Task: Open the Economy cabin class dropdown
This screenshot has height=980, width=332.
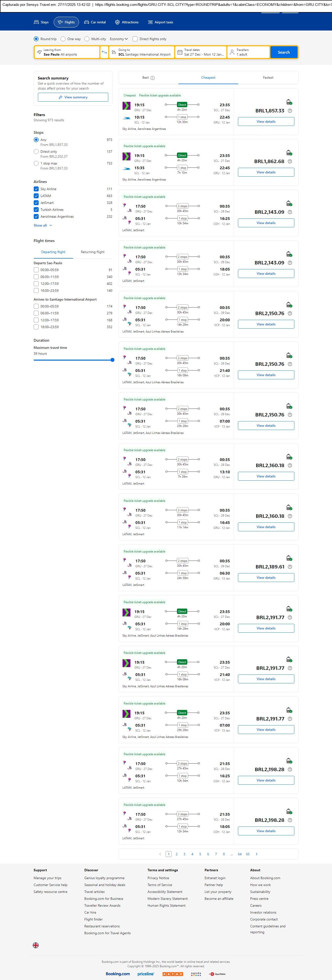Action: (119, 39)
